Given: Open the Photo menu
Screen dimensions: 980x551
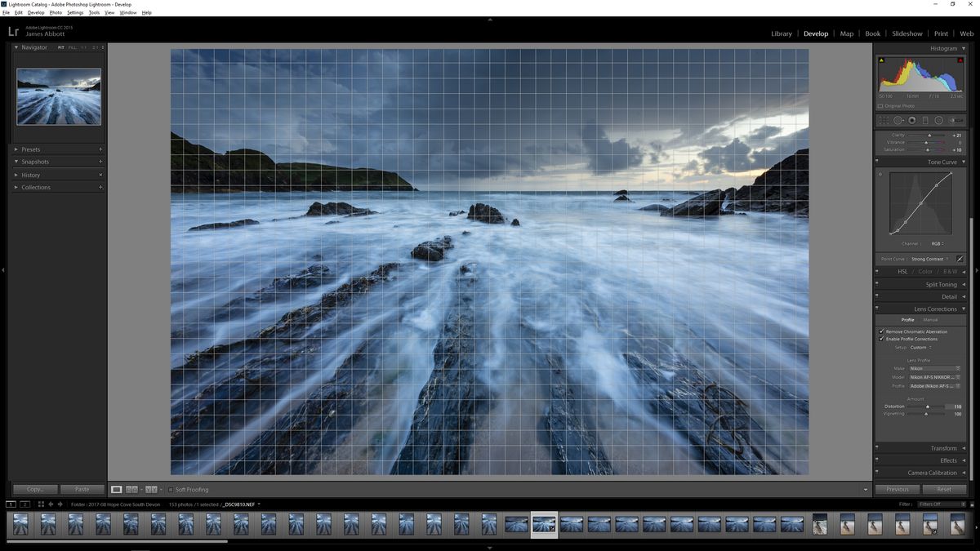Looking at the screenshot, I should coord(55,12).
